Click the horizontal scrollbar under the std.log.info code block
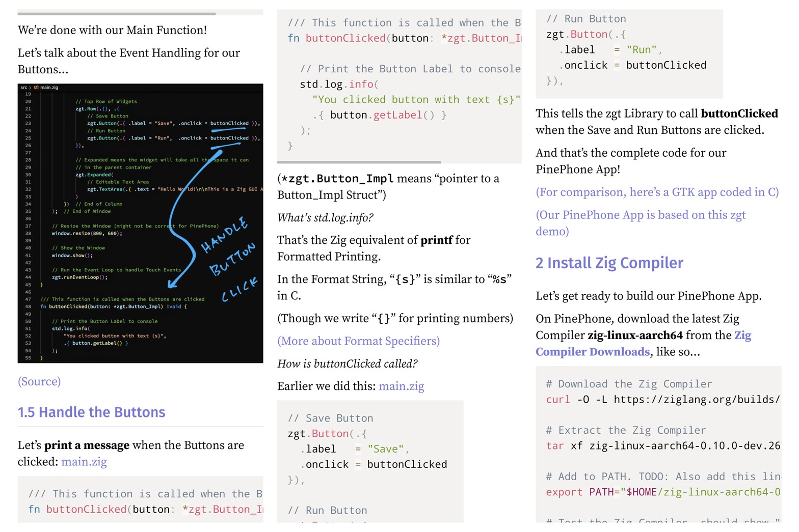The height and width of the screenshot is (532, 799). click(x=359, y=162)
